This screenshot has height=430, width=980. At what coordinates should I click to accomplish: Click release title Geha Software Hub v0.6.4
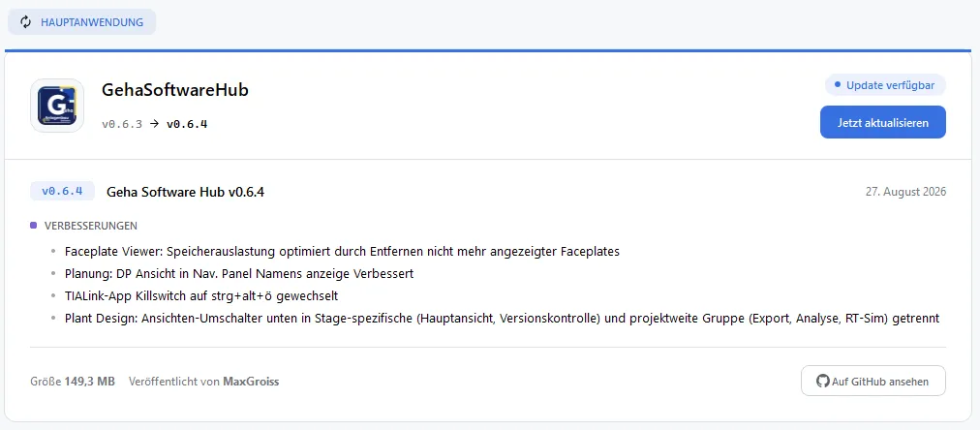coord(186,192)
